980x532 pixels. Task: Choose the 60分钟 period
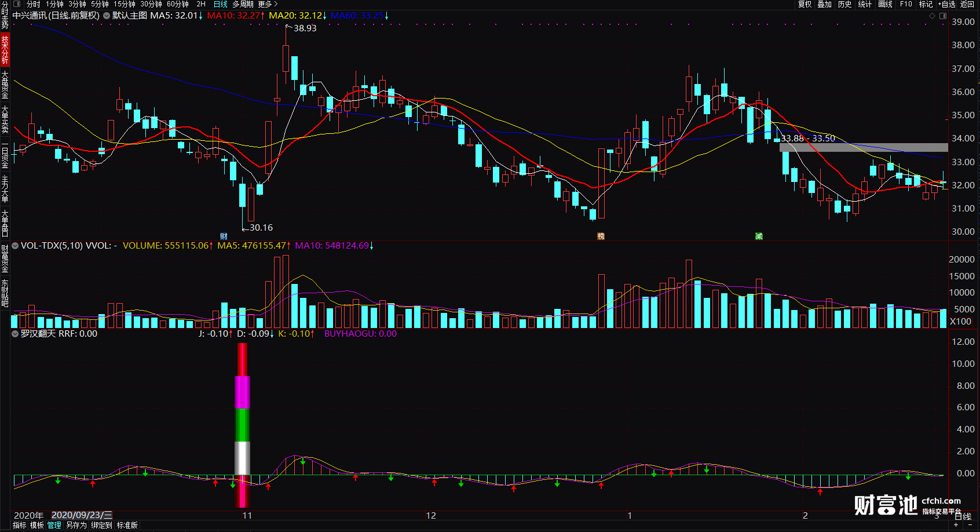coord(178,4)
